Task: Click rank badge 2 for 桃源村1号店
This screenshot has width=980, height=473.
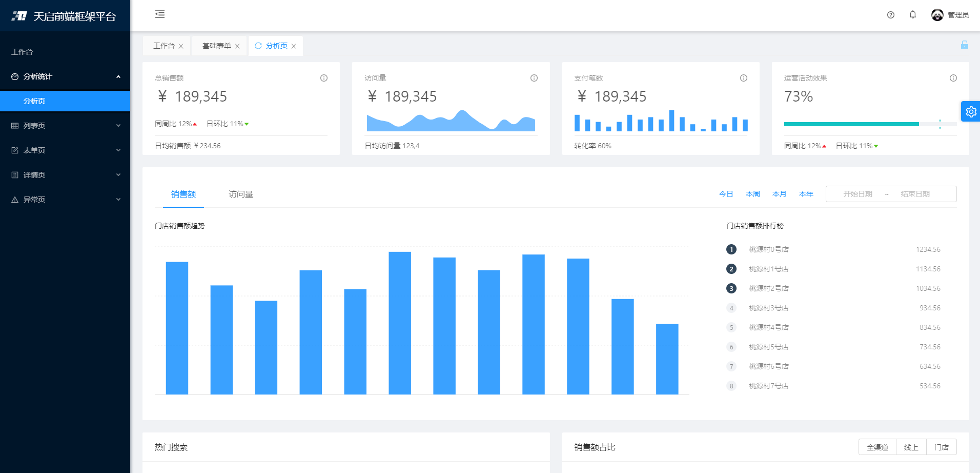Action: pos(731,269)
